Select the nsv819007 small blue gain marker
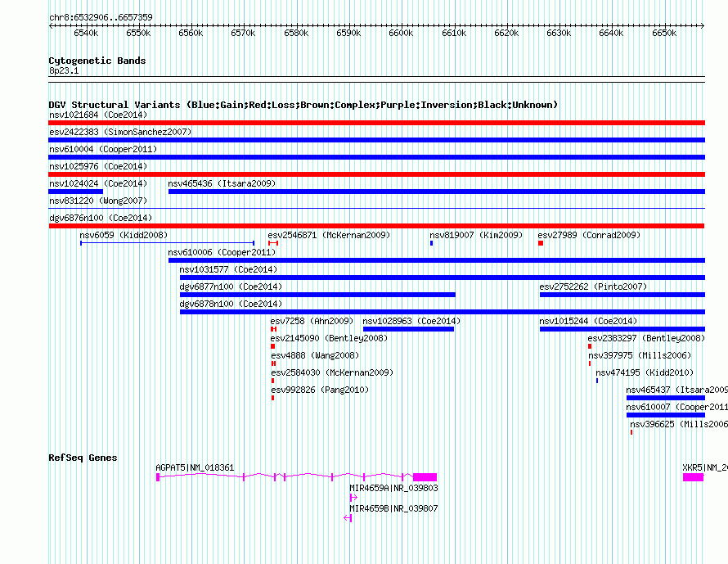The width and height of the screenshot is (728, 564). 431,243
